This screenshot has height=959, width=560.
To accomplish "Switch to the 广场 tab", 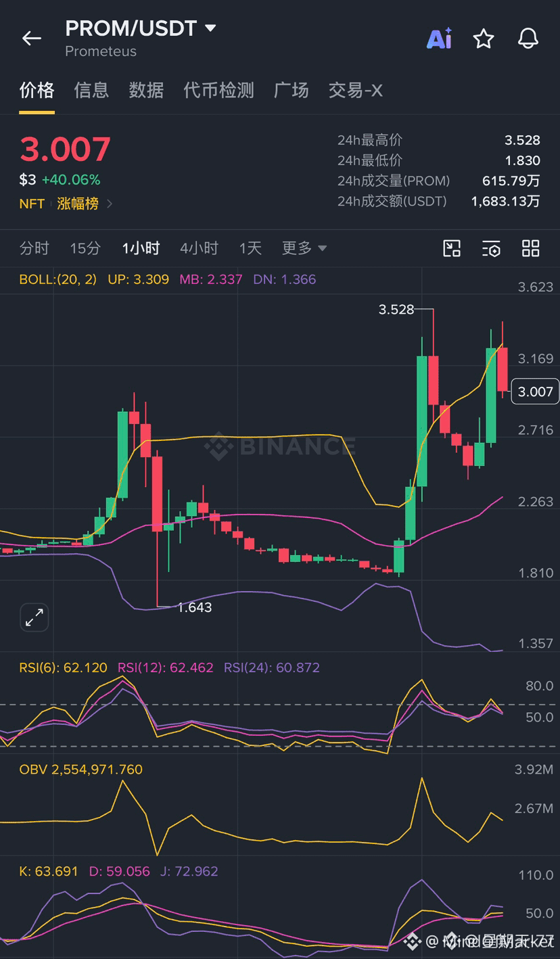I will coord(291,90).
